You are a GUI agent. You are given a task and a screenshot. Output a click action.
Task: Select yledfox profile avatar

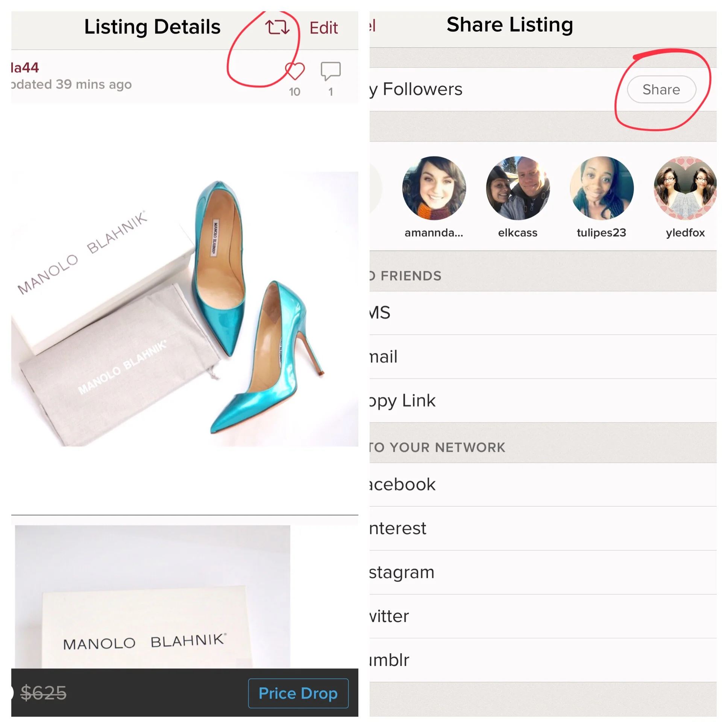(685, 188)
